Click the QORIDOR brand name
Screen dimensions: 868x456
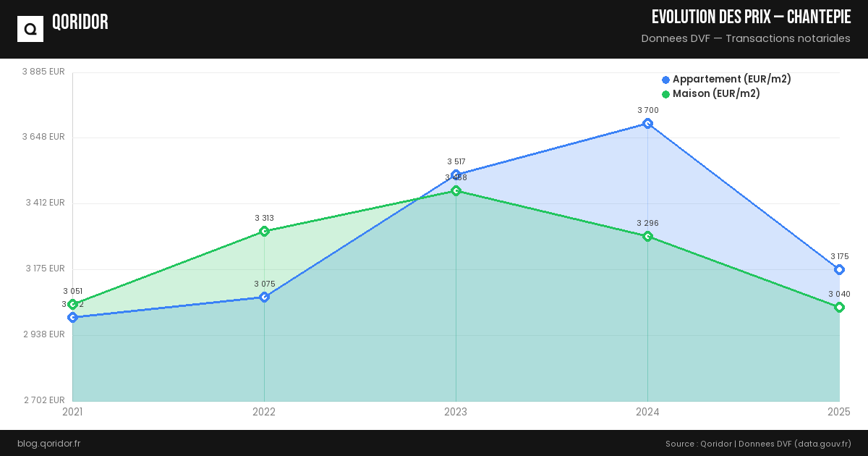point(80,22)
